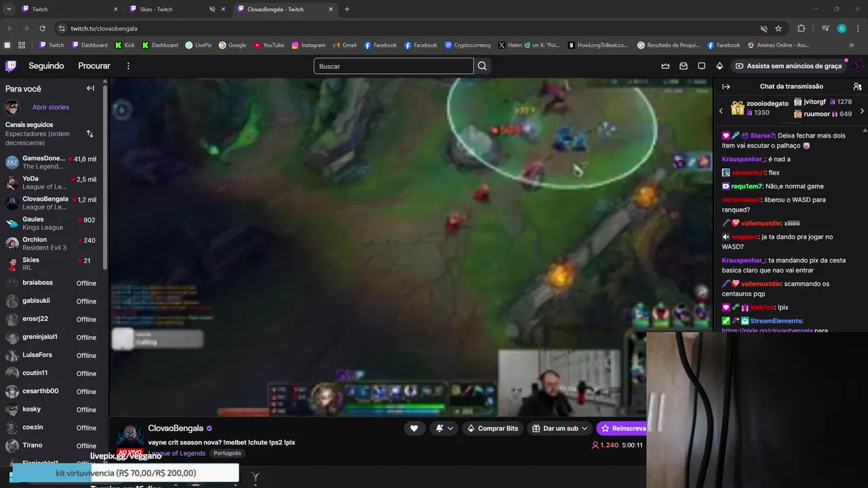Image resolution: width=868 pixels, height=488 pixels.
Task: Open the whispers chat bubble icon
Action: click(702, 66)
